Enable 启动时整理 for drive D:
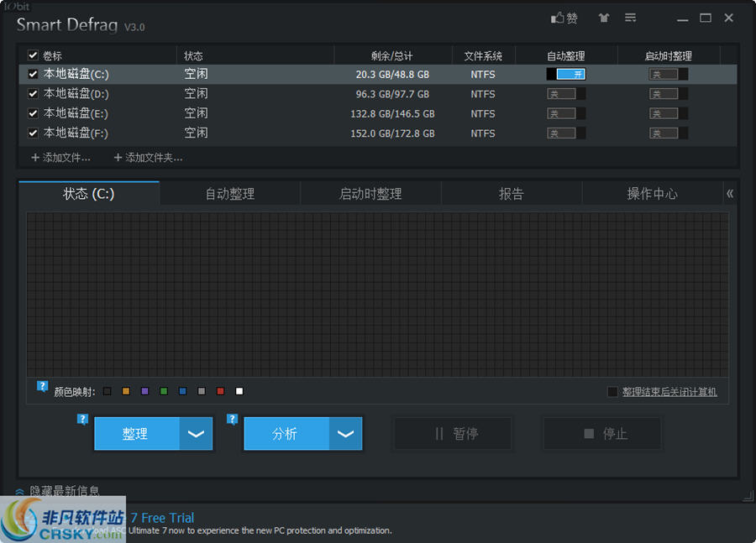756x543 pixels. (668, 93)
